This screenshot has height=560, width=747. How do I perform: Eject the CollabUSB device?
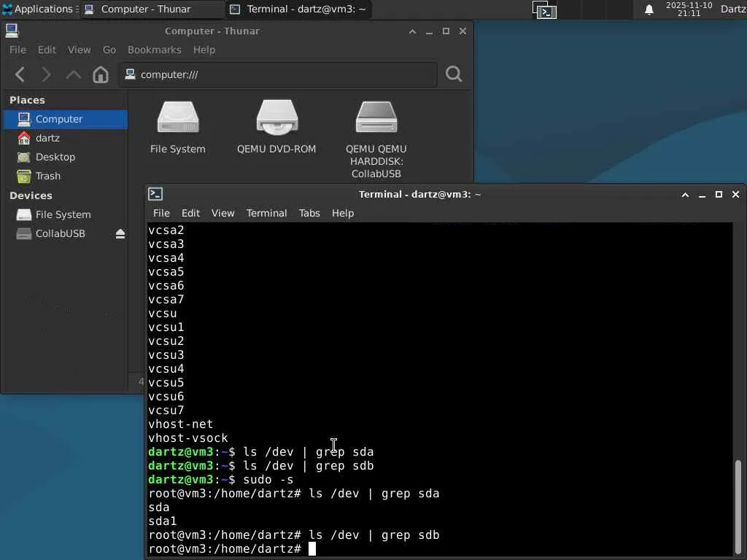pyautogui.click(x=120, y=233)
